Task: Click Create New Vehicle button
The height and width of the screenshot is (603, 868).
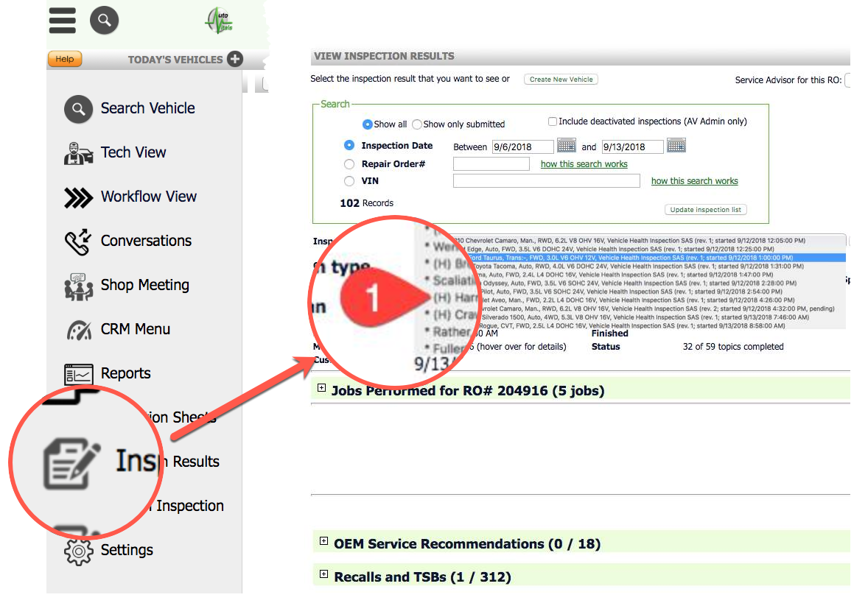Action: [561, 80]
